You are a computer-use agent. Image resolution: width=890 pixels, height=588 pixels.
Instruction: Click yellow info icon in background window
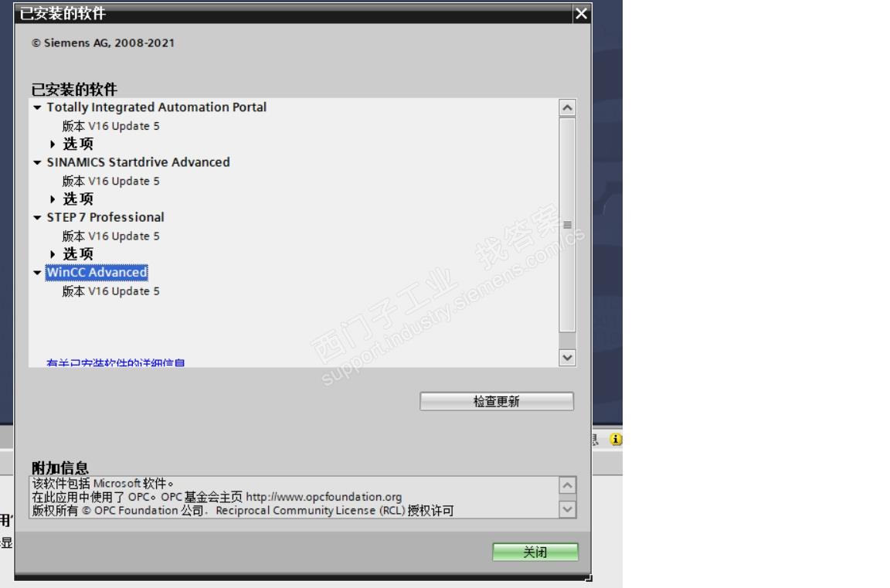pyautogui.click(x=615, y=440)
